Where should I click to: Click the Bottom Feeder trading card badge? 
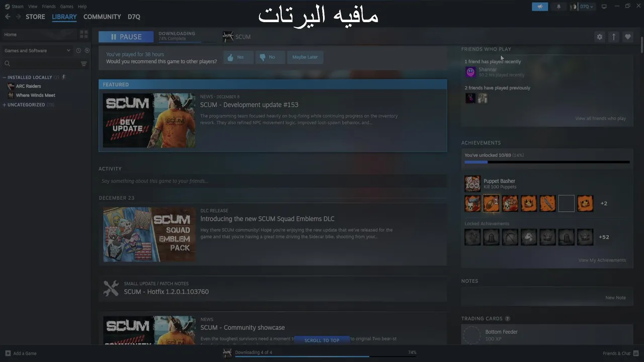472,335
